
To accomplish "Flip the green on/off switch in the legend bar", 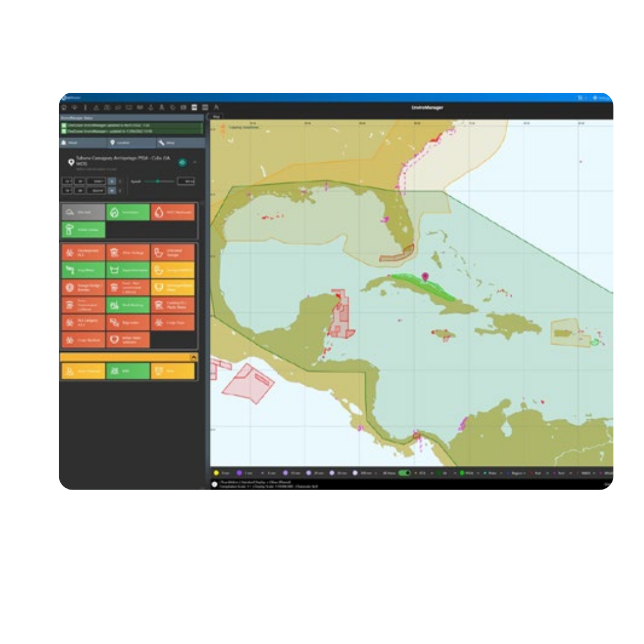I will pos(404,472).
